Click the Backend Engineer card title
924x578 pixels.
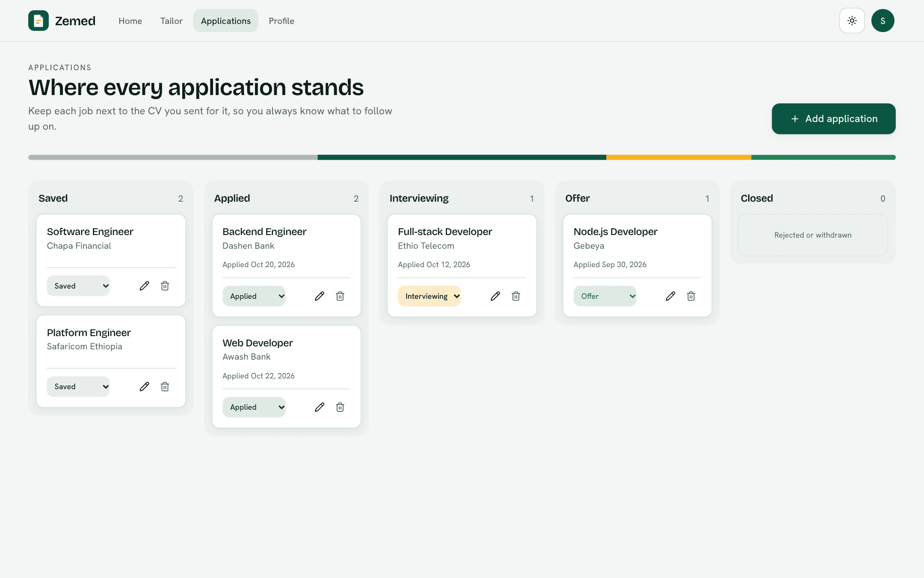(x=264, y=232)
